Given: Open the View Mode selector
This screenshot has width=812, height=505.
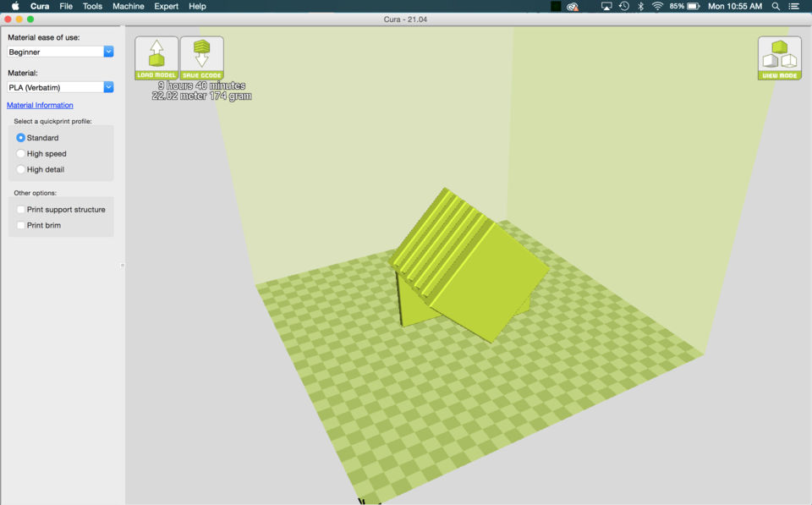Looking at the screenshot, I should (779, 56).
